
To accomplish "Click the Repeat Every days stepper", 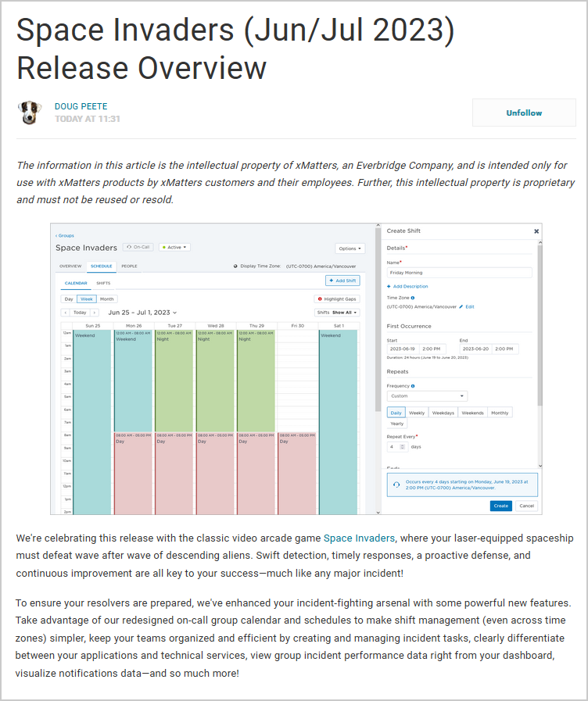I will (403, 446).
